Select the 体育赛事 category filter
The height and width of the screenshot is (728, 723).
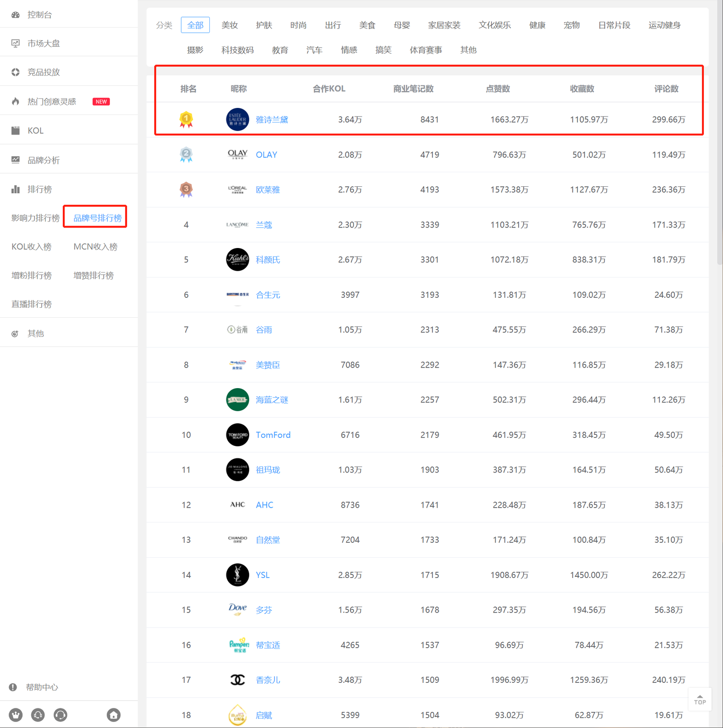pyautogui.click(x=426, y=50)
